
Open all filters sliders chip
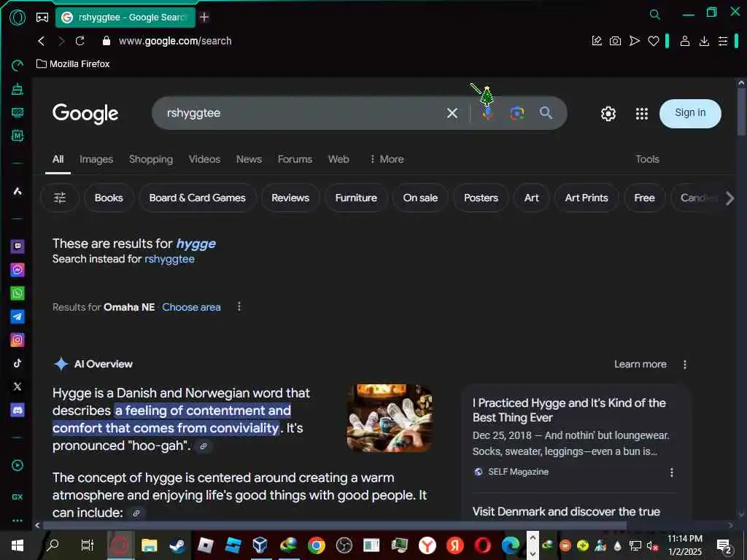pos(60,198)
